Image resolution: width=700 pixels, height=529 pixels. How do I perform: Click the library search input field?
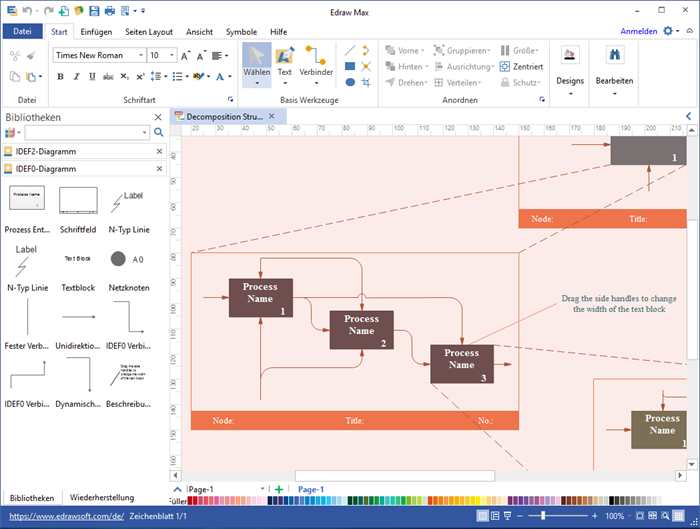[x=87, y=132]
